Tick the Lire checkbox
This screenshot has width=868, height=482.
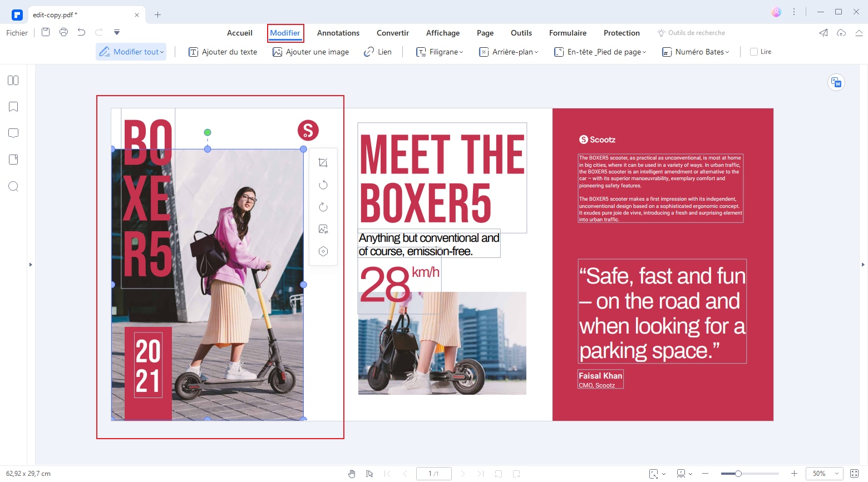754,52
